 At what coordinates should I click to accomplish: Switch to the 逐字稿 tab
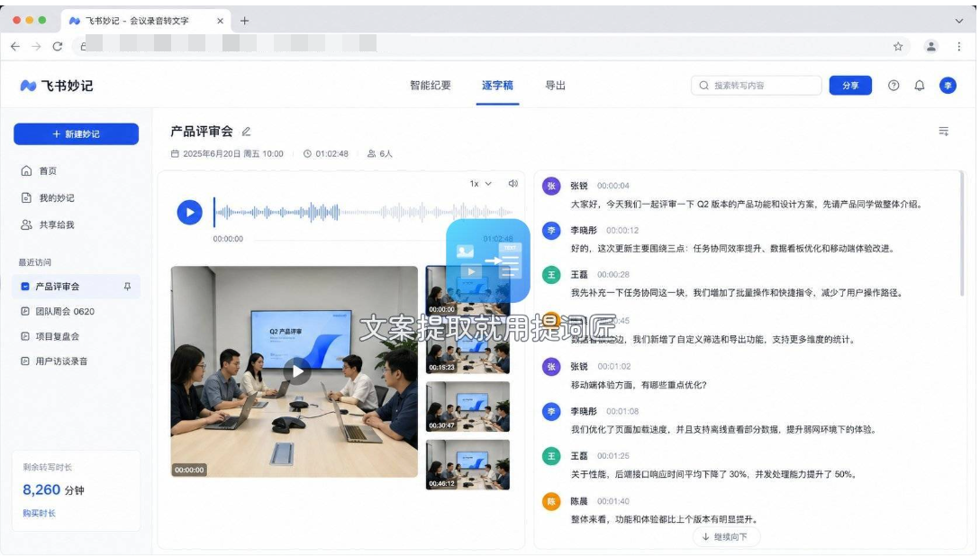coord(497,86)
